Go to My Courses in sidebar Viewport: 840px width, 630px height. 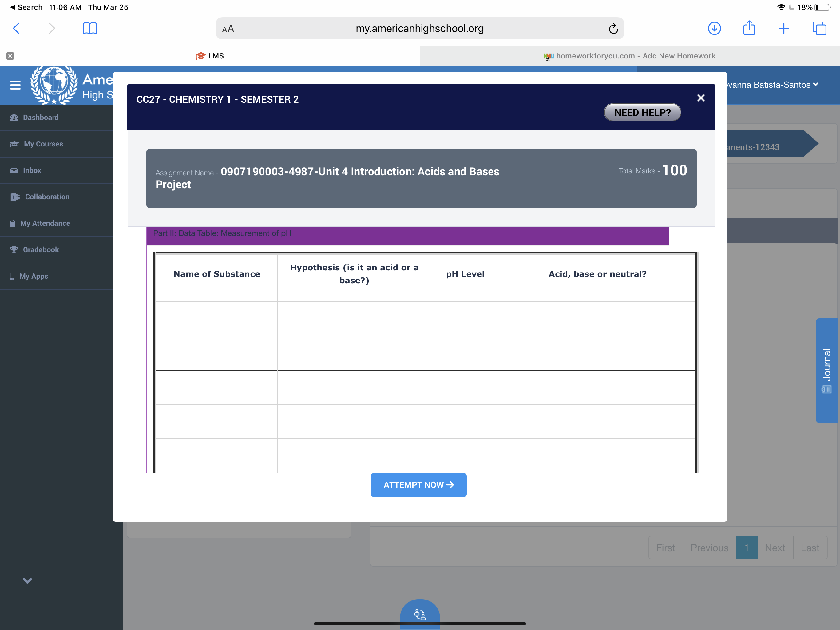coord(43,144)
